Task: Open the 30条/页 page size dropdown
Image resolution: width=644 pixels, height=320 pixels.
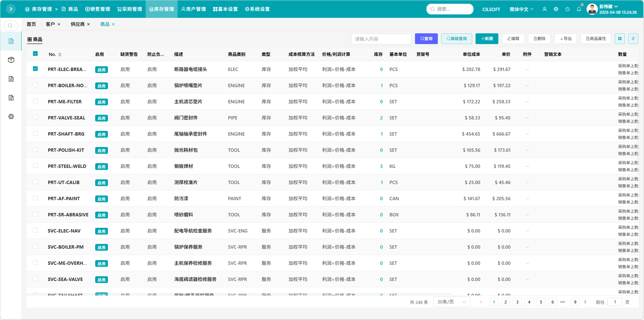Action: click(x=451, y=302)
